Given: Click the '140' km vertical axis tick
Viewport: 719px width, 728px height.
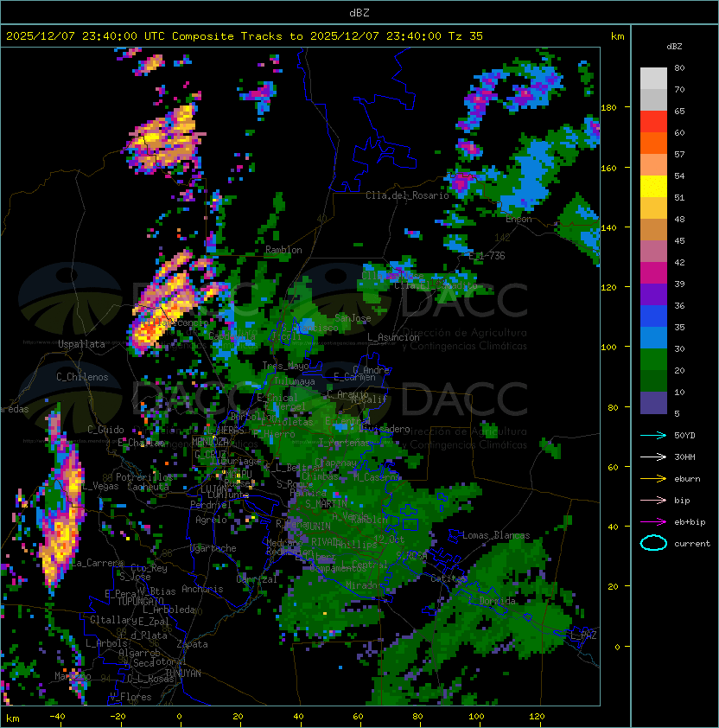Looking at the screenshot, I should (x=608, y=228).
